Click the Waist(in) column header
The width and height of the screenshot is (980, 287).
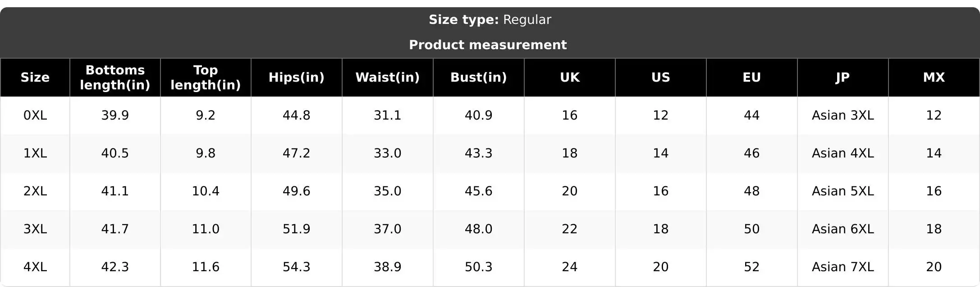pyautogui.click(x=388, y=77)
